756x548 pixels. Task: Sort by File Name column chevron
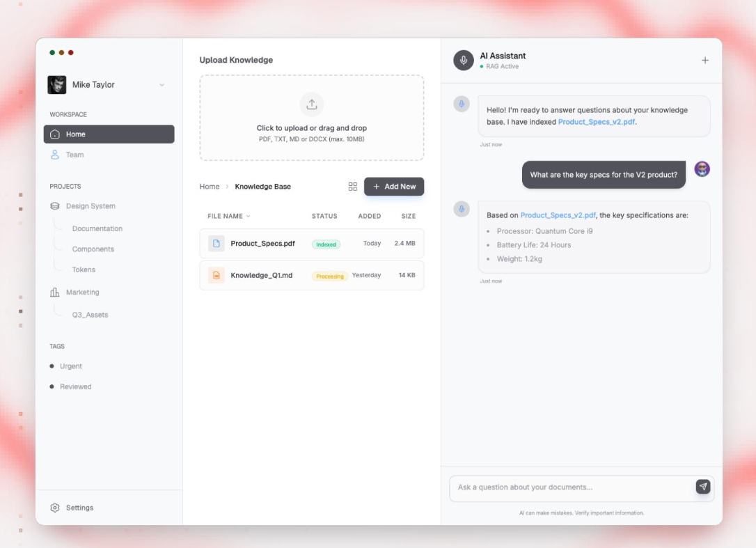click(249, 216)
